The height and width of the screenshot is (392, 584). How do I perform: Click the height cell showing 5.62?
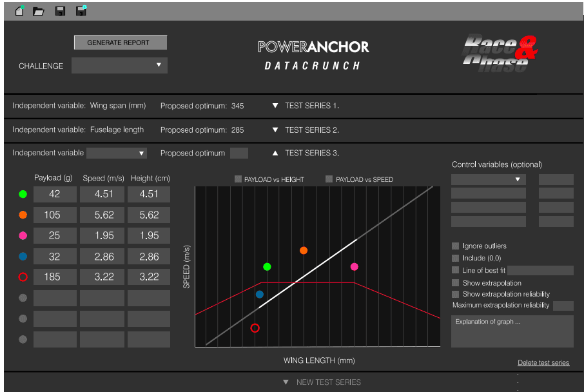tap(149, 215)
